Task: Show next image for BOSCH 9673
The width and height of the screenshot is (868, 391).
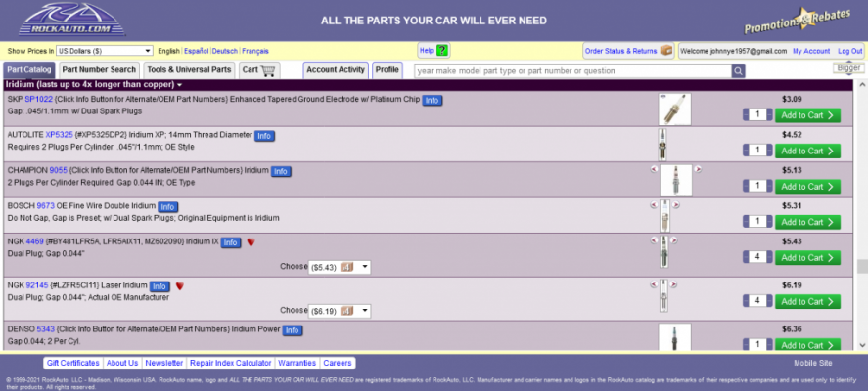Action: pos(675,204)
